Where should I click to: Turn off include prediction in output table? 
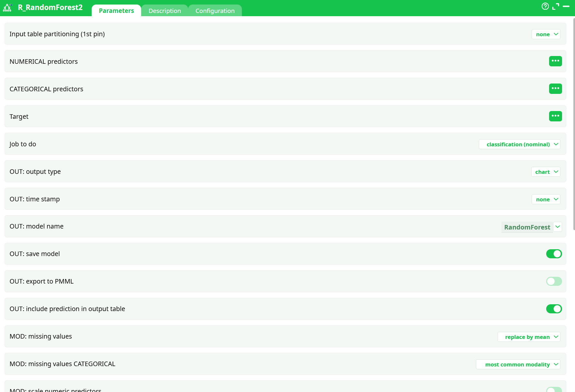554,309
